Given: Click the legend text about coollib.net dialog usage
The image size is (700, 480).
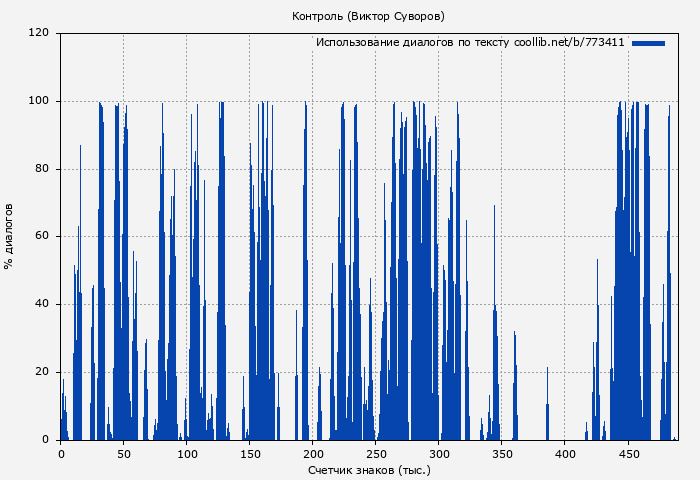Looking at the screenshot, I should coord(470,43).
